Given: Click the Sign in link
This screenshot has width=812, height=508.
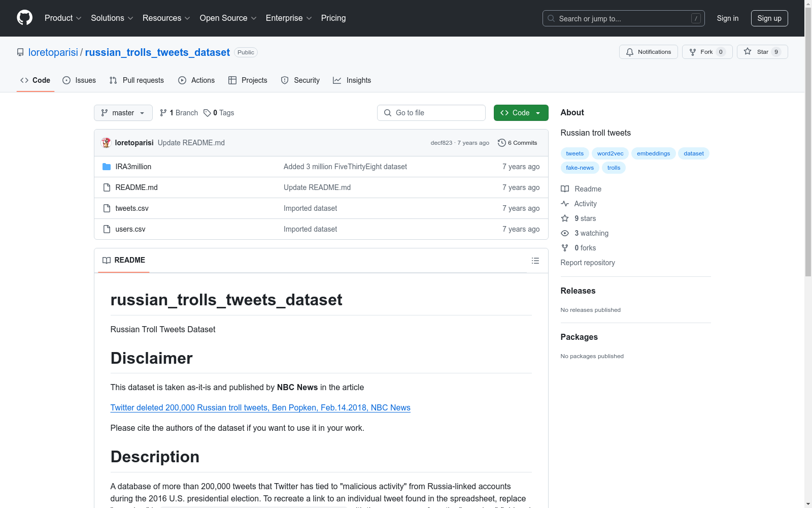Looking at the screenshot, I should click(728, 18).
